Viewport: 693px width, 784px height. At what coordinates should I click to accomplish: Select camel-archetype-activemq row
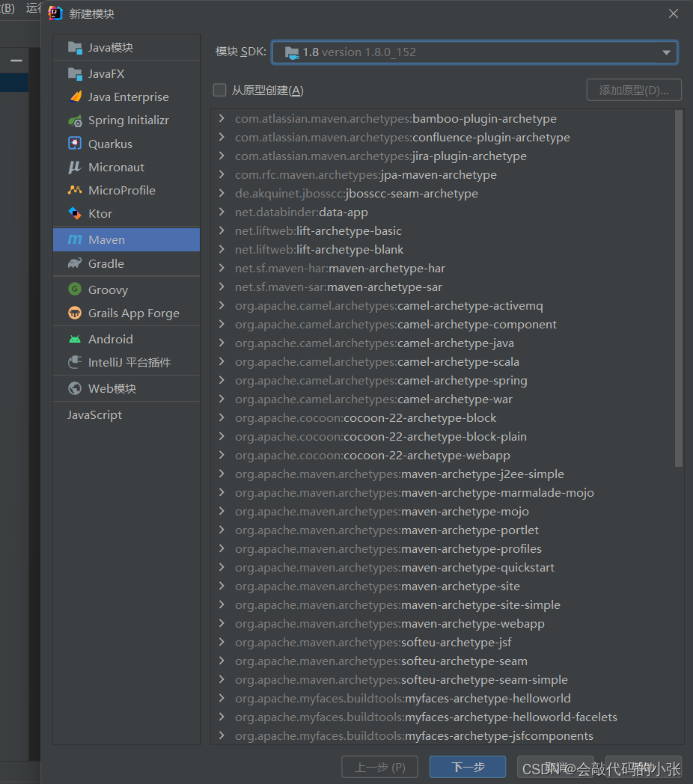[443, 305]
